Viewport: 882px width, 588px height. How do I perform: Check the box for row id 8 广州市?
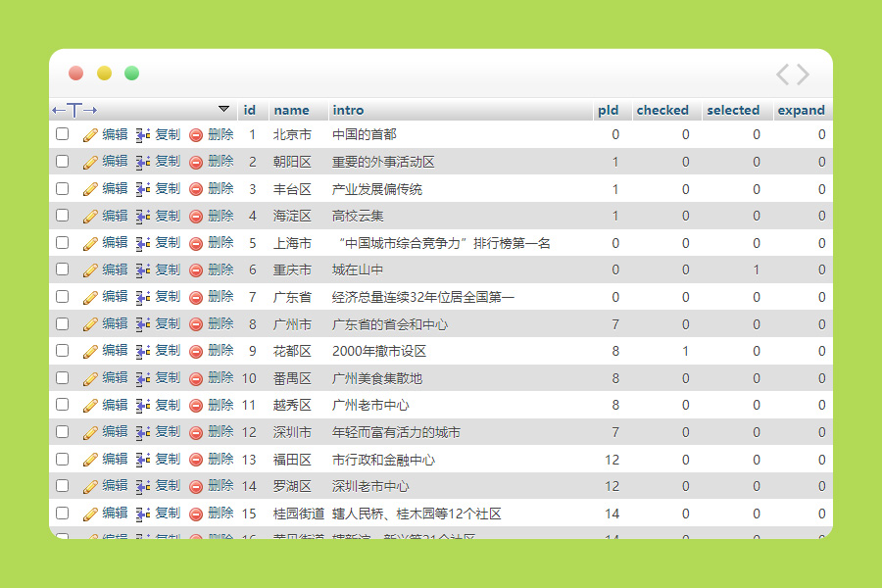click(63, 323)
